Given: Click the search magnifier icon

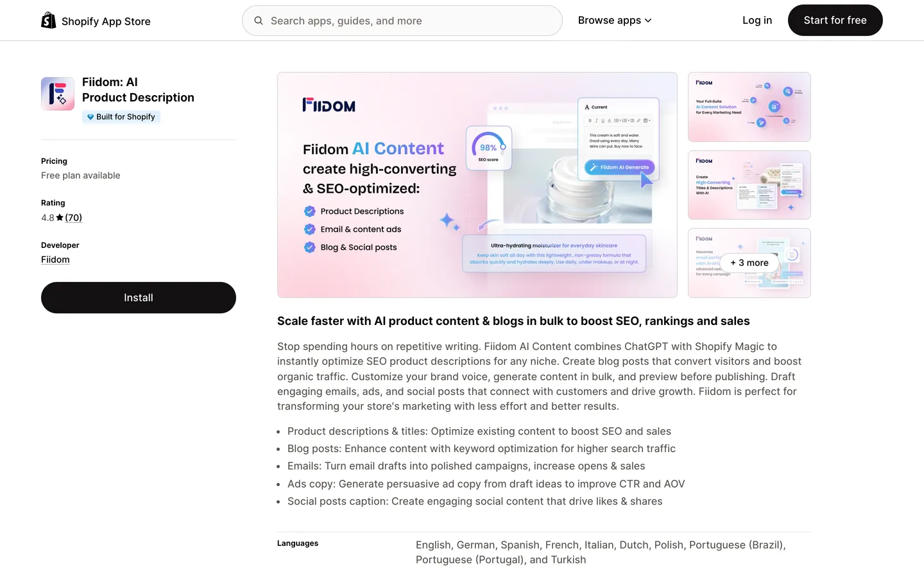Looking at the screenshot, I should click(x=259, y=21).
